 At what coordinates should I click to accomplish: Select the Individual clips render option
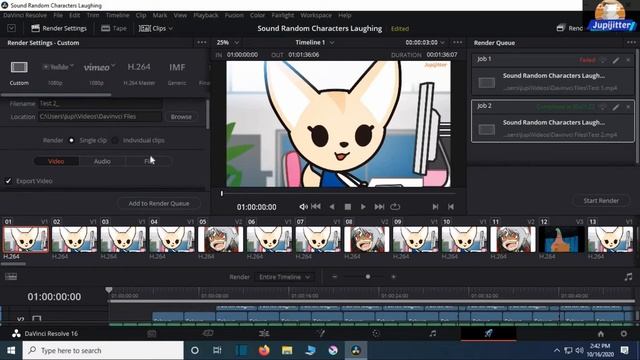point(115,140)
